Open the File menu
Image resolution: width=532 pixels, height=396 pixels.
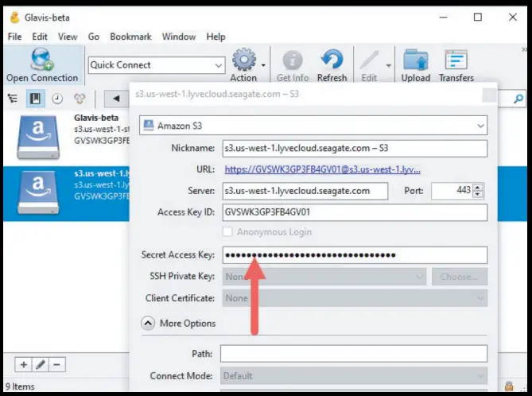[x=14, y=37]
